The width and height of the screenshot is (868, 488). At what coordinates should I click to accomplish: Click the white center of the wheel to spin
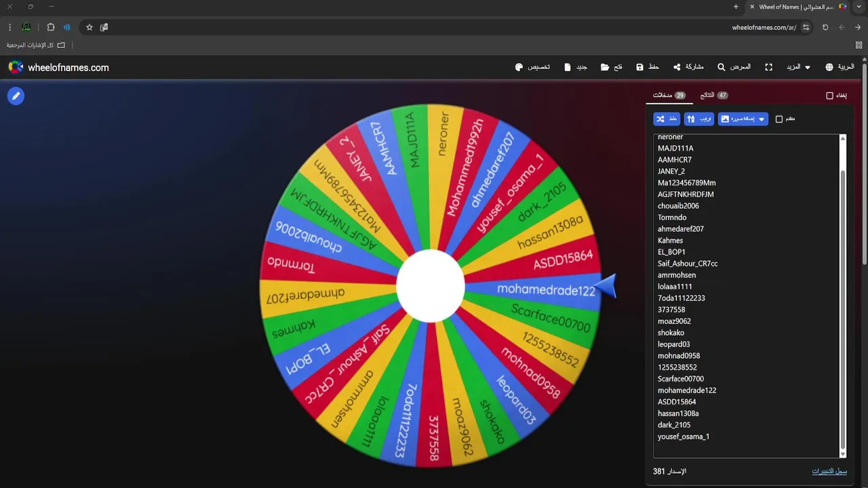pyautogui.click(x=431, y=286)
